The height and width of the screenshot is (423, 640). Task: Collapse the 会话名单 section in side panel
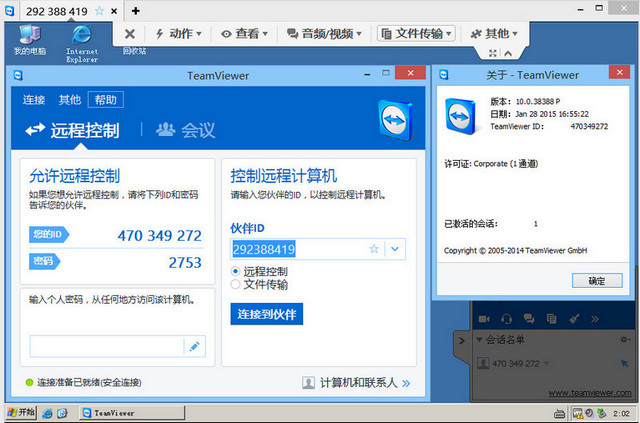coord(480,340)
